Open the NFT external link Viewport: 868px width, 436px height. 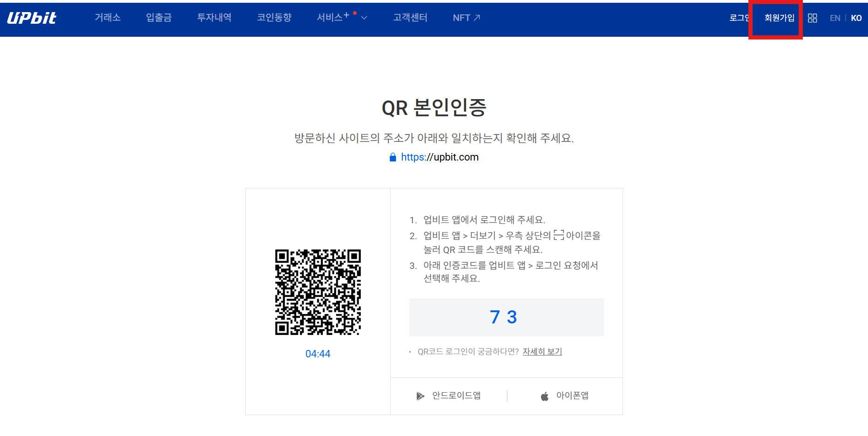tap(466, 18)
